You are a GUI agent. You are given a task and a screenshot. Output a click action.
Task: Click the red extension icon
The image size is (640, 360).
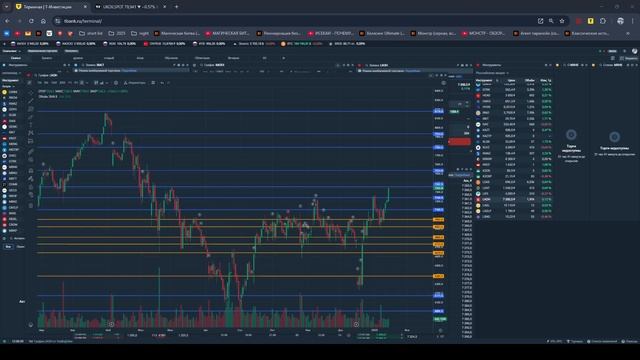click(x=579, y=21)
